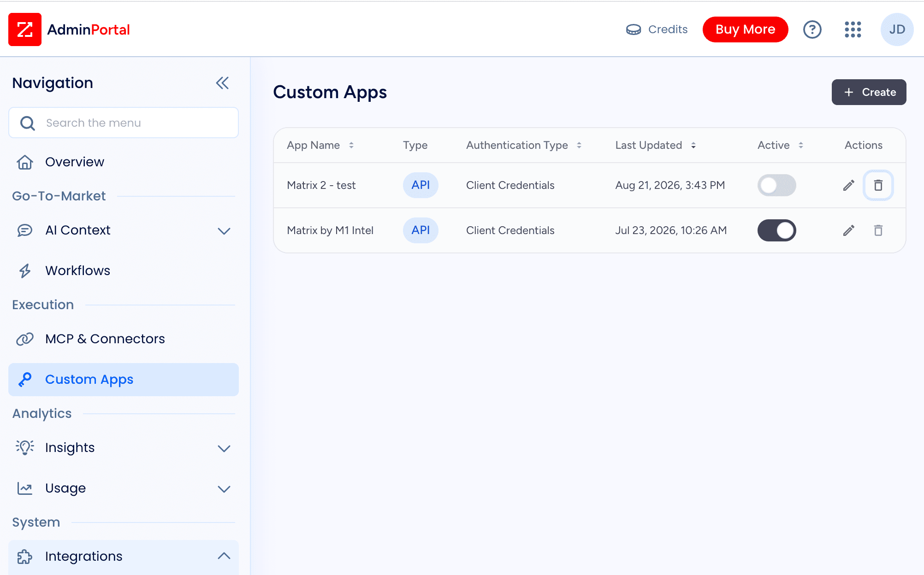
Task: Click the Overview home icon
Action: coord(25,162)
